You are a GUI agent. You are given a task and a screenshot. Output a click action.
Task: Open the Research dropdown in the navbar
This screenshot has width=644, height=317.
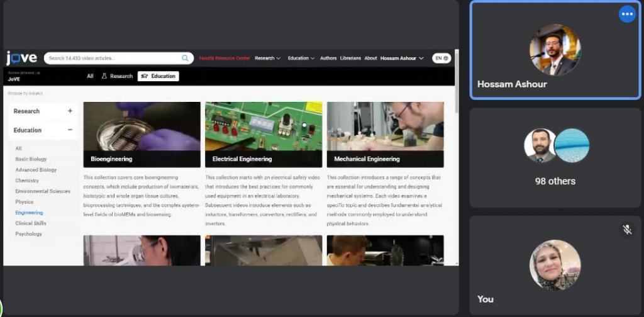(x=267, y=58)
